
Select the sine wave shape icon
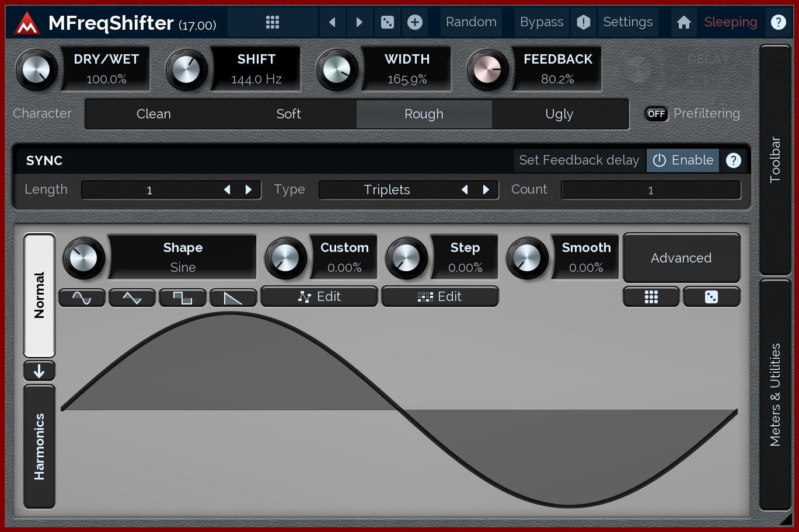(82, 297)
